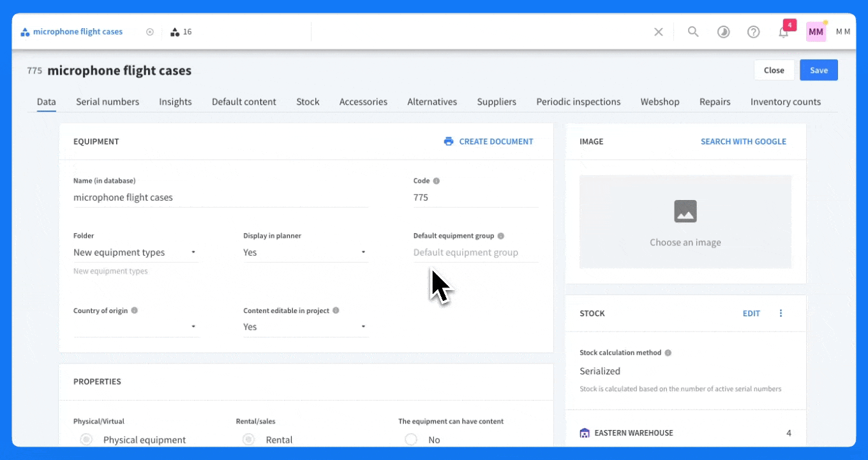The width and height of the screenshot is (868, 460).
Task: Click the Save button
Action: (x=818, y=70)
